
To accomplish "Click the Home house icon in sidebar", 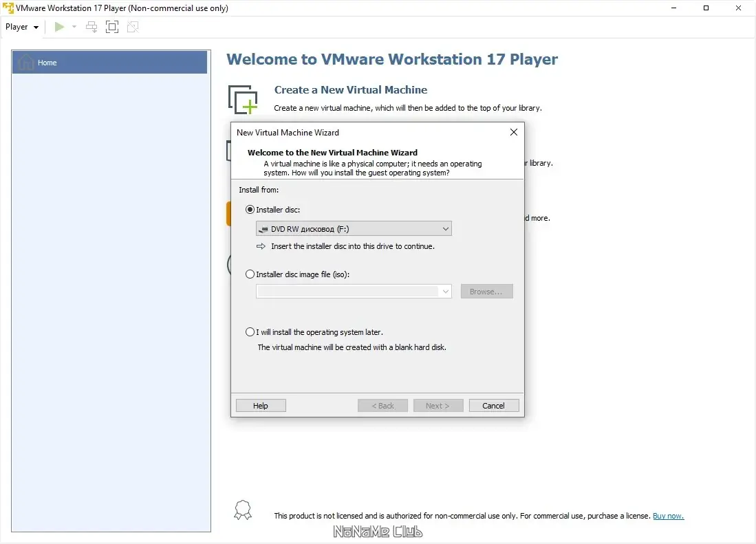I will (25, 63).
